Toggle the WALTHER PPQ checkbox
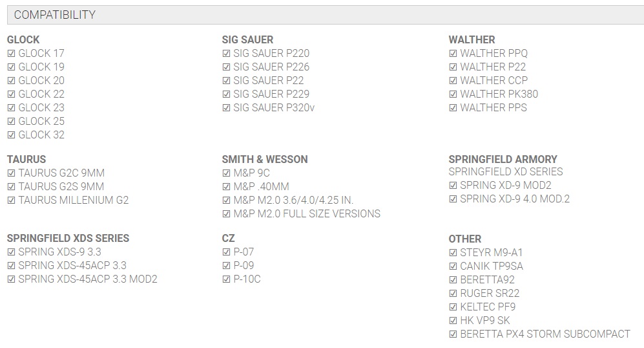This screenshot has width=644, height=348. coord(453,54)
